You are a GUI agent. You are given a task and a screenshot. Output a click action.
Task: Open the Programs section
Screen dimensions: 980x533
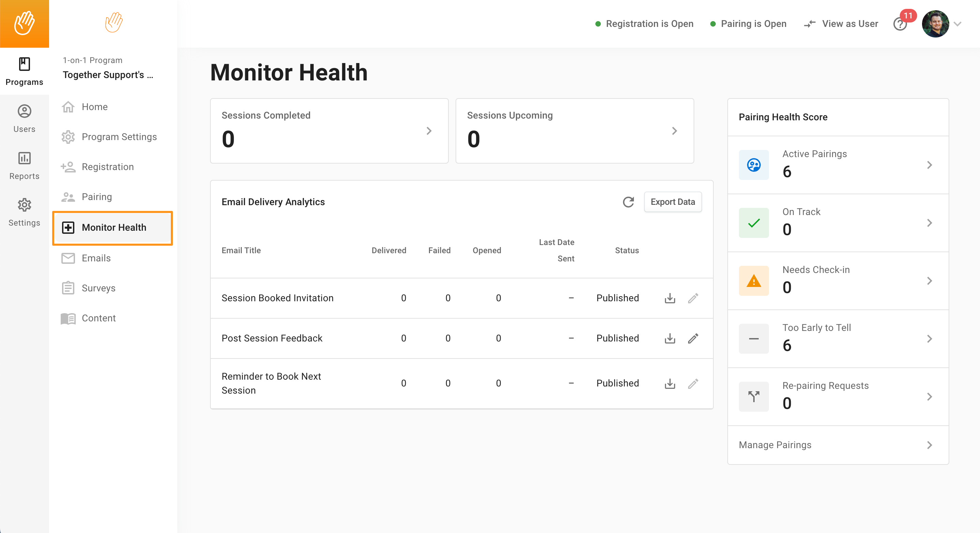24,72
